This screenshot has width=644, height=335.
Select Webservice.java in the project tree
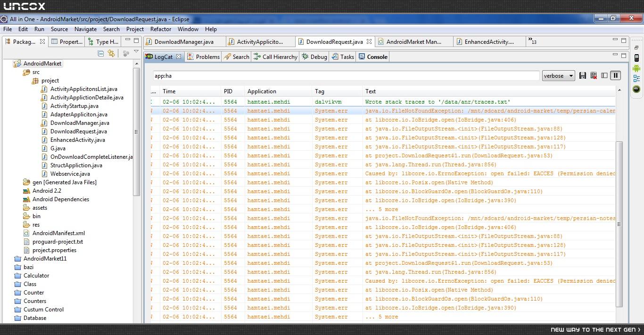point(70,174)
